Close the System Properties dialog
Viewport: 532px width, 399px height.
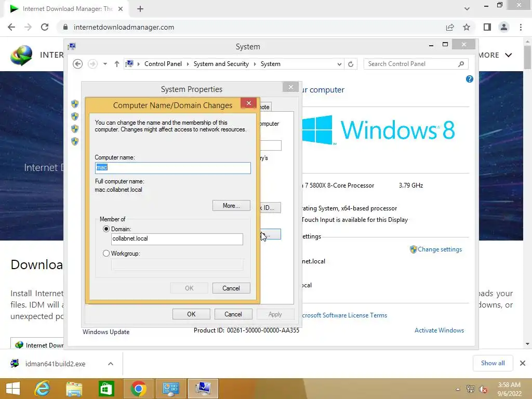point(291,87)
